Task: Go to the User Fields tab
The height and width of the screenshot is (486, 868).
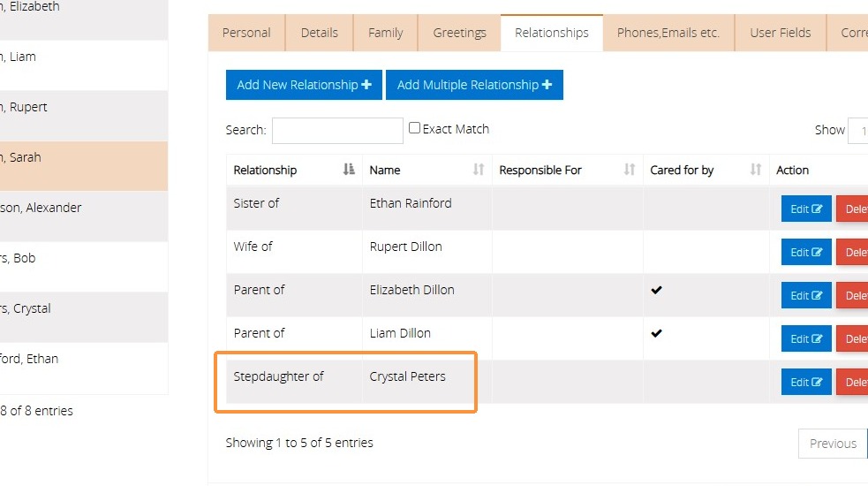Action: tap(780, 34)
